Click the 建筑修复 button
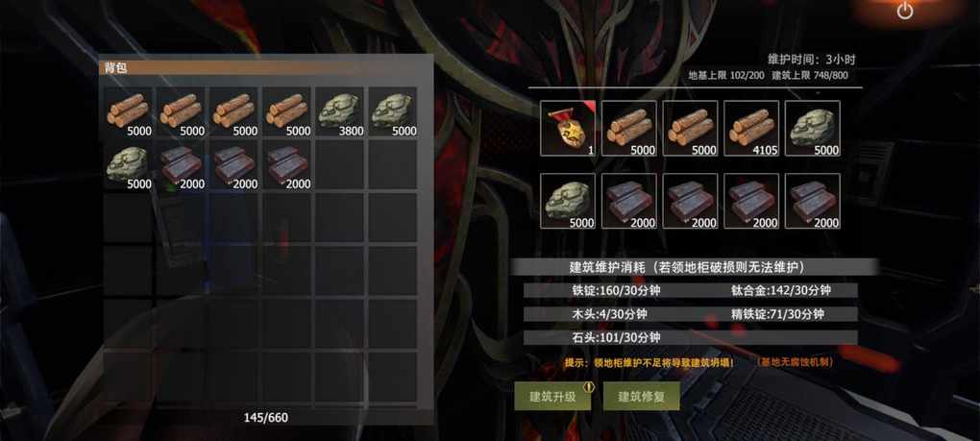Image resolution: width=980 pixels, height=441 pixels. coord(641,396)
